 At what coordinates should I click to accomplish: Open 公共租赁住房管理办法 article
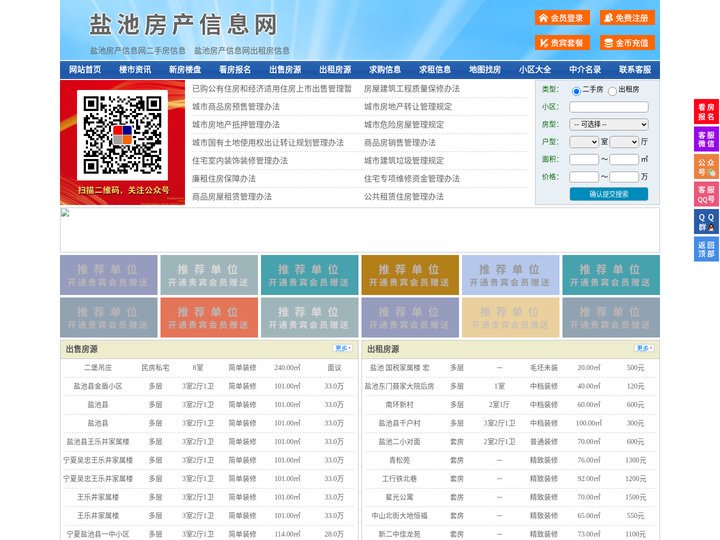[x=404, y=197]
